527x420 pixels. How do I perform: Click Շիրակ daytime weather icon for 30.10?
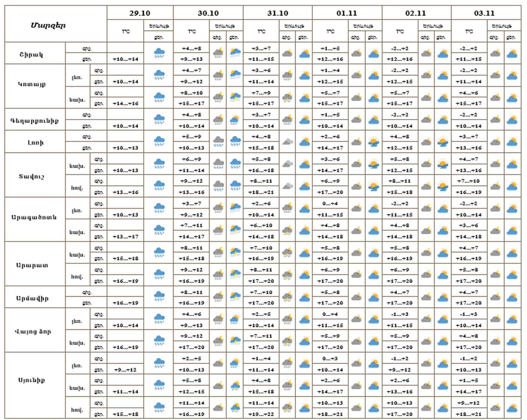pos(235,53)
